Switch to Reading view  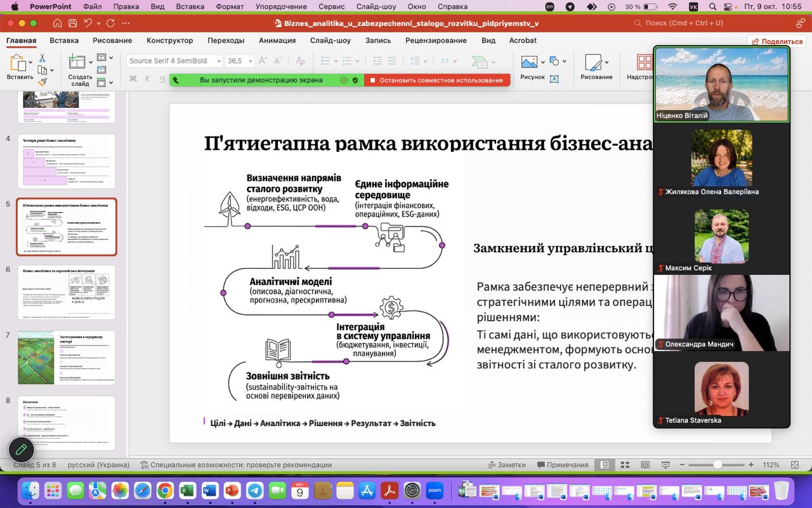click(x=646, y=465)
